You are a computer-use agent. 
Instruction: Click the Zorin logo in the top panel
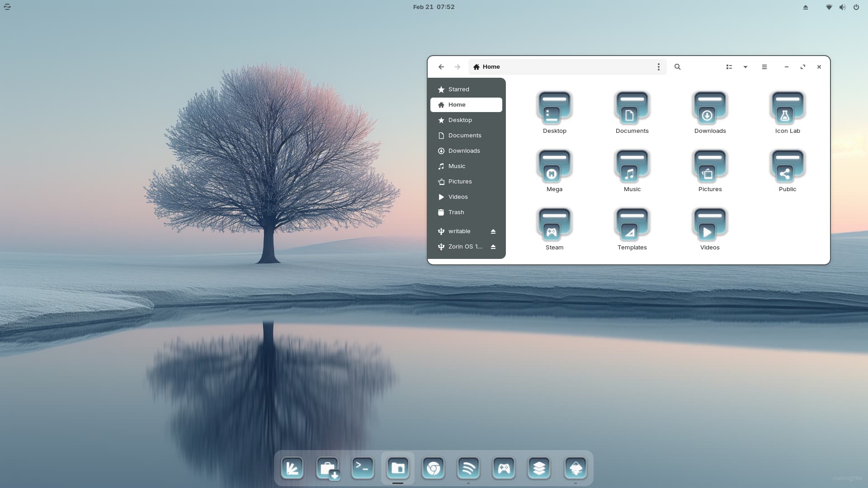7,7
